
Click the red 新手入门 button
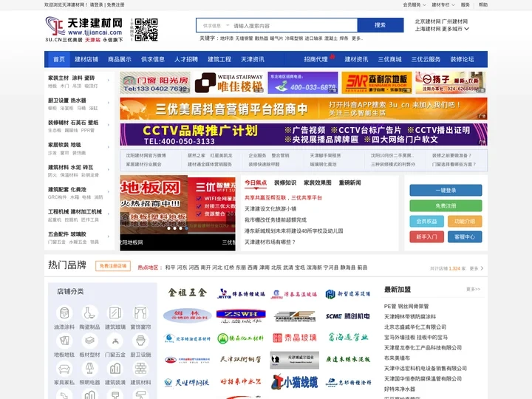pyautogui.click(x=426, y=237)
